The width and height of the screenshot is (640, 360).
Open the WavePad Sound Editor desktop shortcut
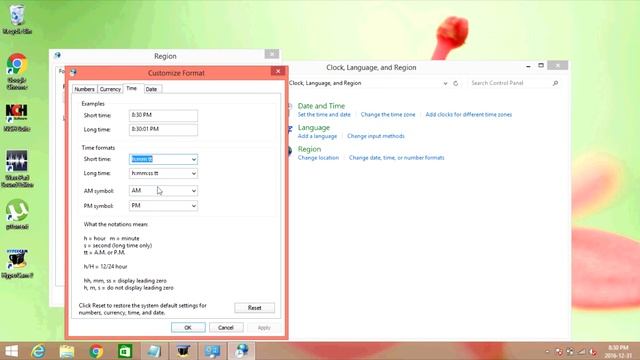17,168
